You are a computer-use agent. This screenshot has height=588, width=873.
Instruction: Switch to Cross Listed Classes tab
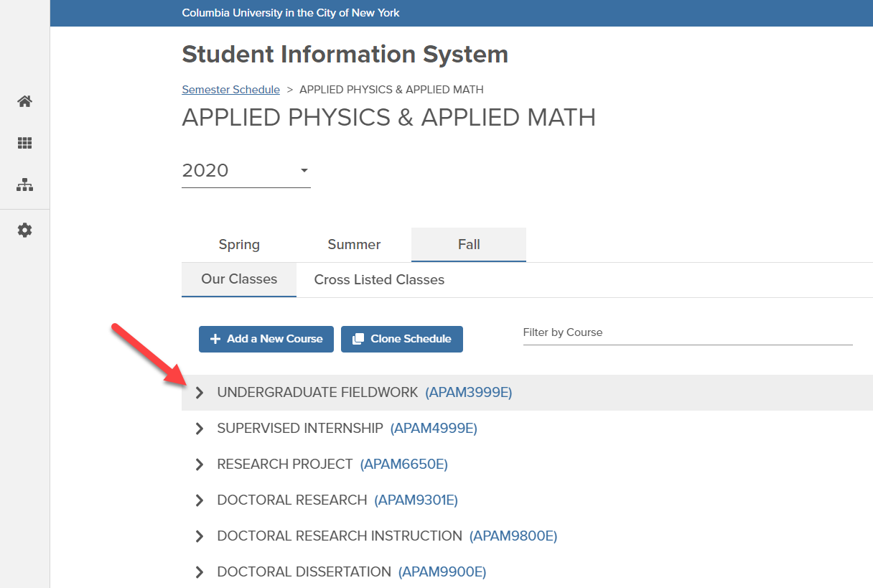[379, 280]
